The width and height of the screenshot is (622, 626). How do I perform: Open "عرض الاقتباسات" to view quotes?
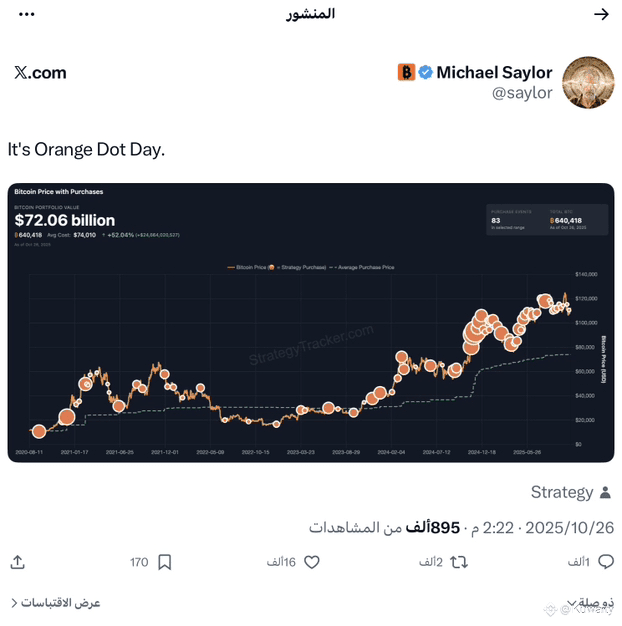(x=56, y=603)
